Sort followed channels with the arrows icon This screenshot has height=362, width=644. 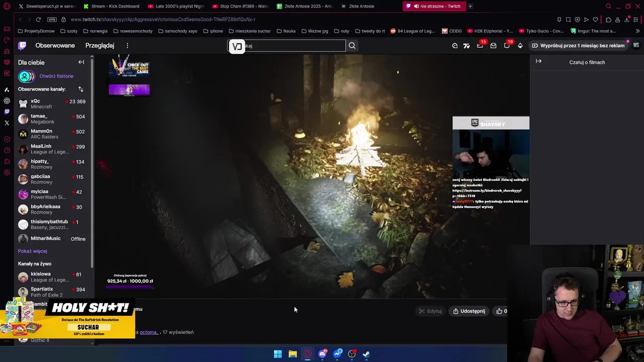point(80,89)
